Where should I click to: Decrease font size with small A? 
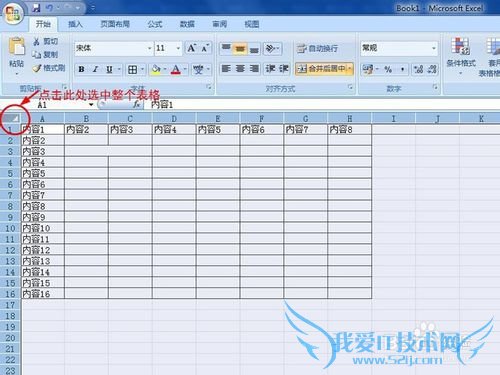coord(204,48)
